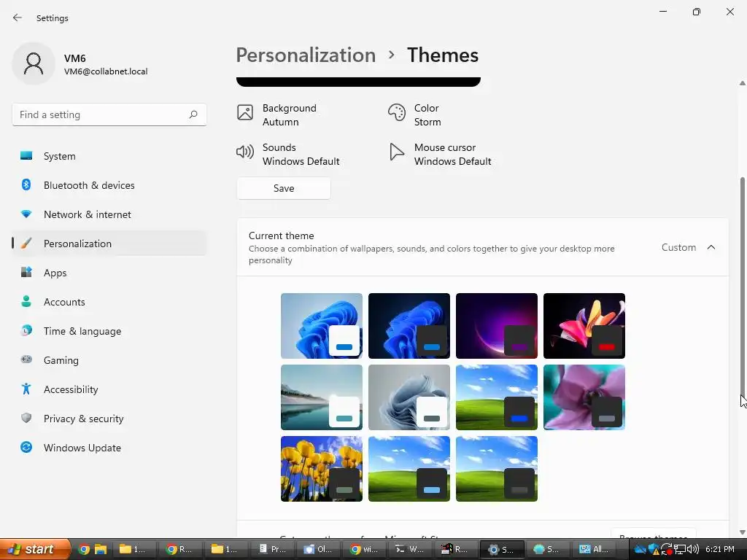Image resolution: width=747 pixels, height=560 pixels.
Task: Select the Windows dark blue bloom theme
Action: tap(409, 326)
